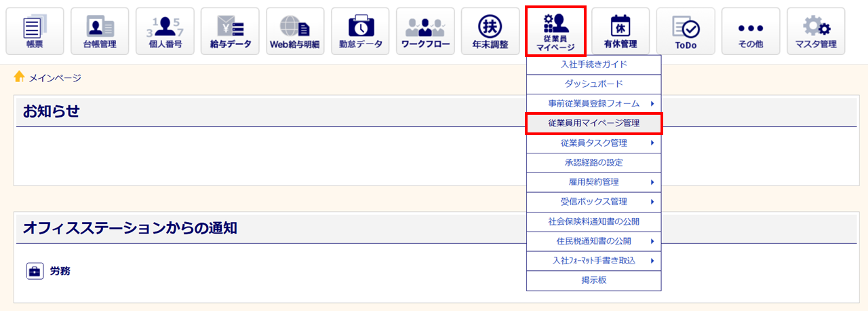Open 台帳管理 from the top toolbar
Screen dimensions: 868x311
pyautogui.click(x=100, y=31)
